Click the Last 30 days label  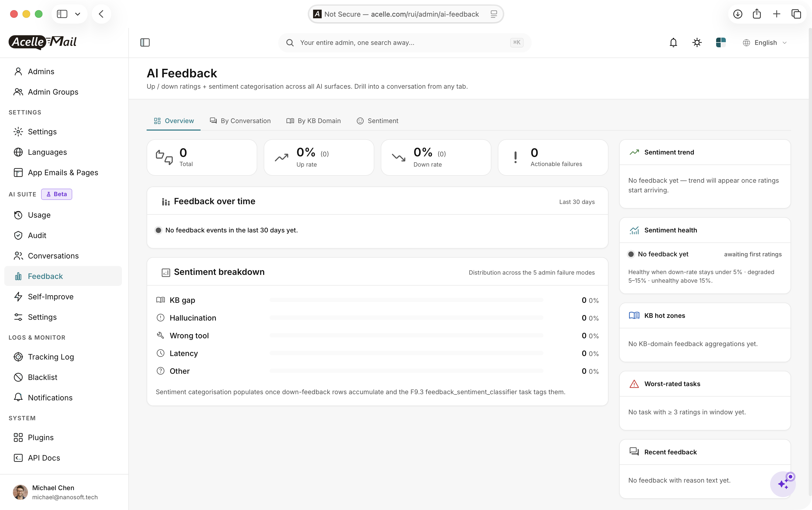pyautogui.click(x=577, y=202)
